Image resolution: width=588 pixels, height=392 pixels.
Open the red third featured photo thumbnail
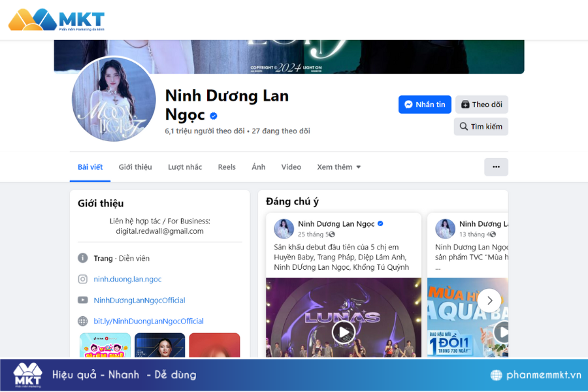[214, 345]
